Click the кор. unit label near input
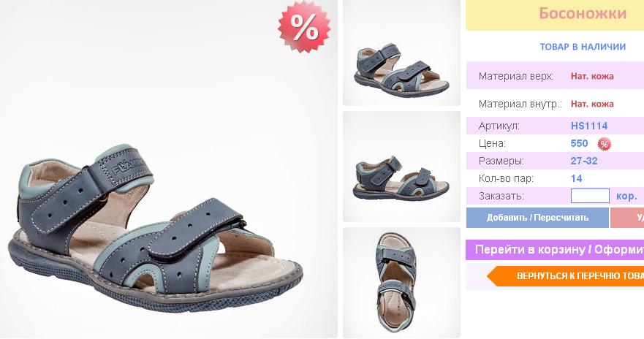The height and width of the screenshot is (339, 644). pyautogui.click(x=626, y=197)
